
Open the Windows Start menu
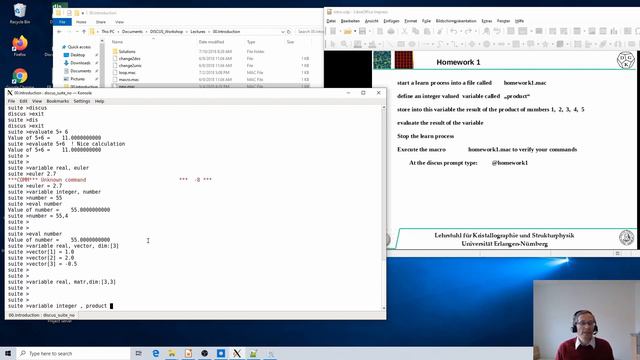coord(8,353)
